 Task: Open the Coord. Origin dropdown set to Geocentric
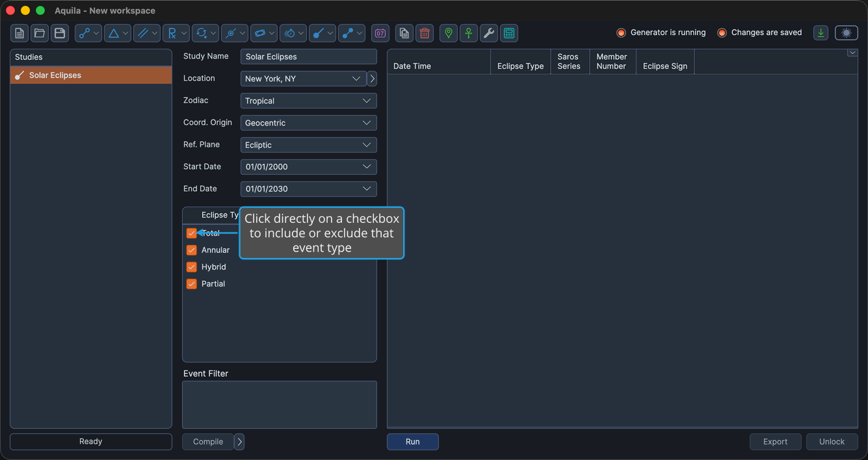coord(309,123)
